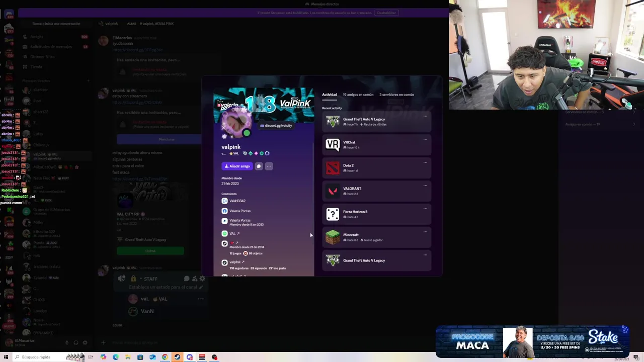Click the VALORANT game icon
This screenshot has width=644, height=362.
[x=333, y=191]
